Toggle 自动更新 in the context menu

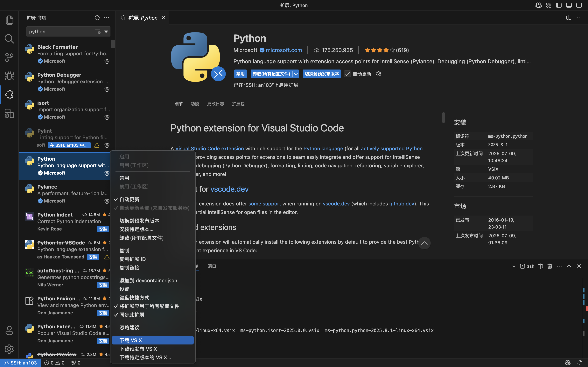click(x=129, y=199)
